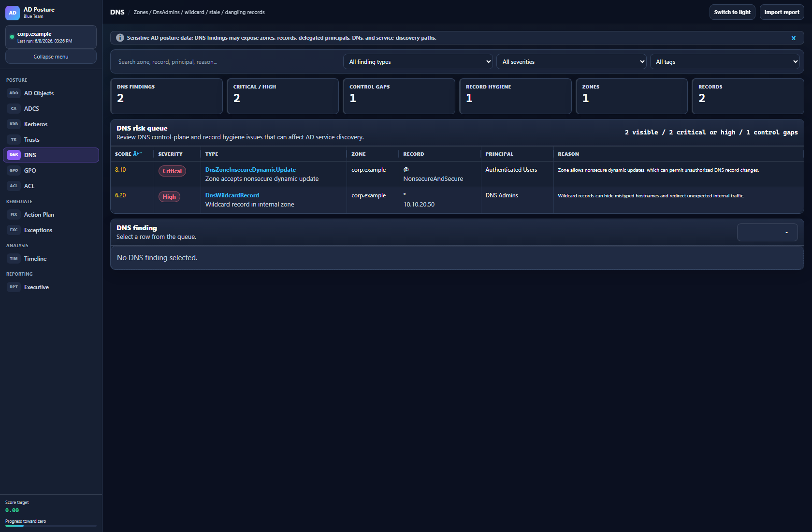Click the High severity badge

tap(169, 197)
